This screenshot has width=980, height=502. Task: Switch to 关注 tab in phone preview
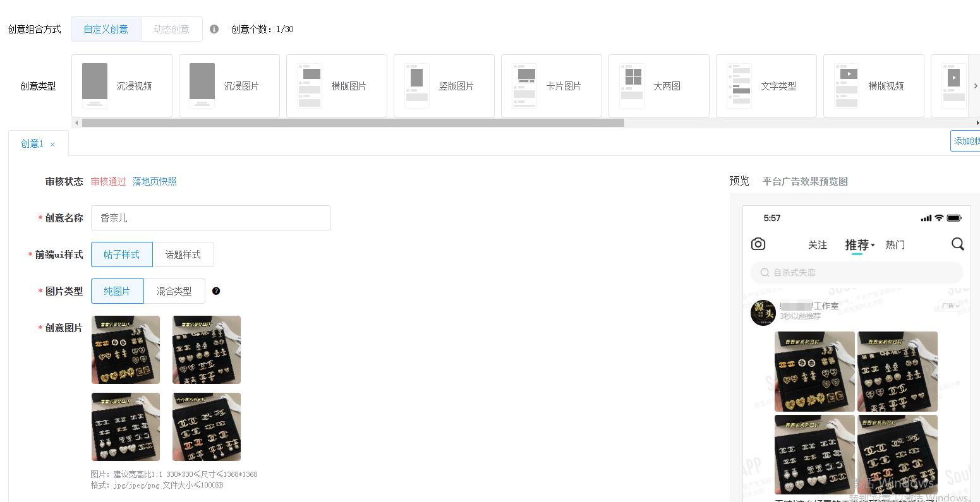pyautogui.click(x=818, y=245)
